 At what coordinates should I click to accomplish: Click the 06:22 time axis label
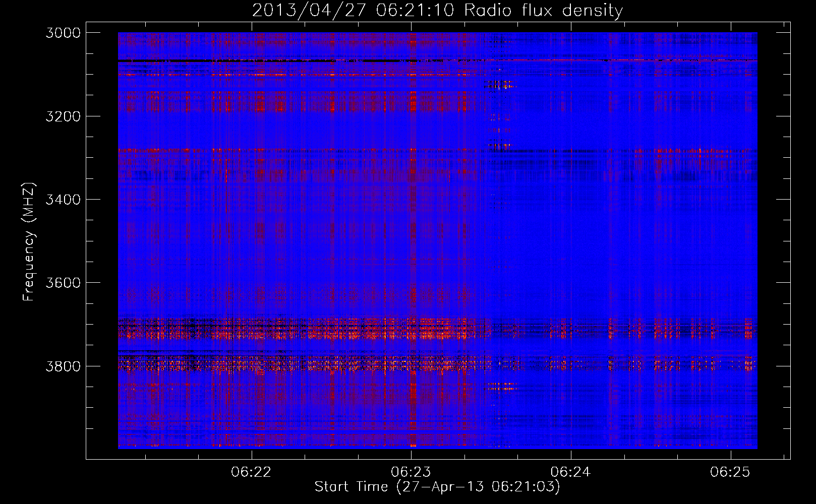point(251,472)
